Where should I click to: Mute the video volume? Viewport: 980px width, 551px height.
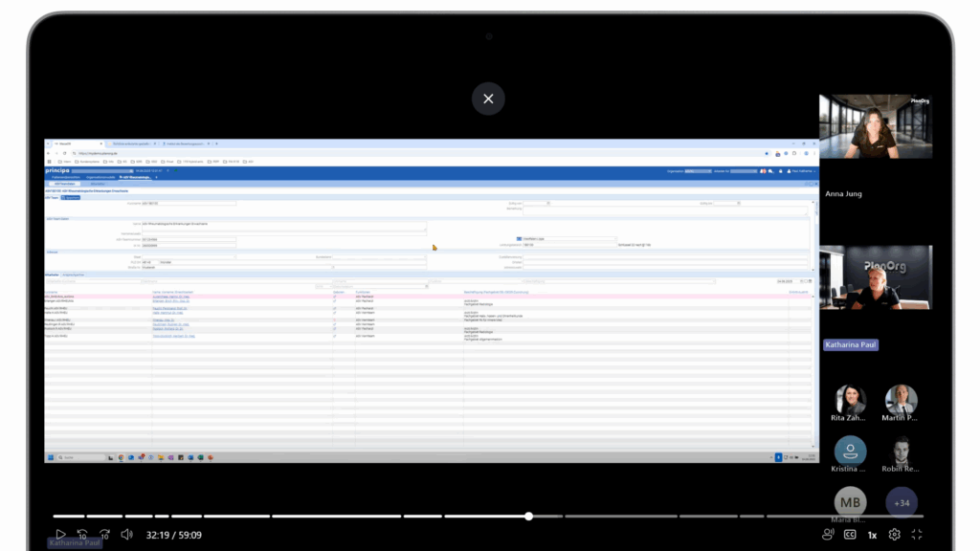[127, 535]
